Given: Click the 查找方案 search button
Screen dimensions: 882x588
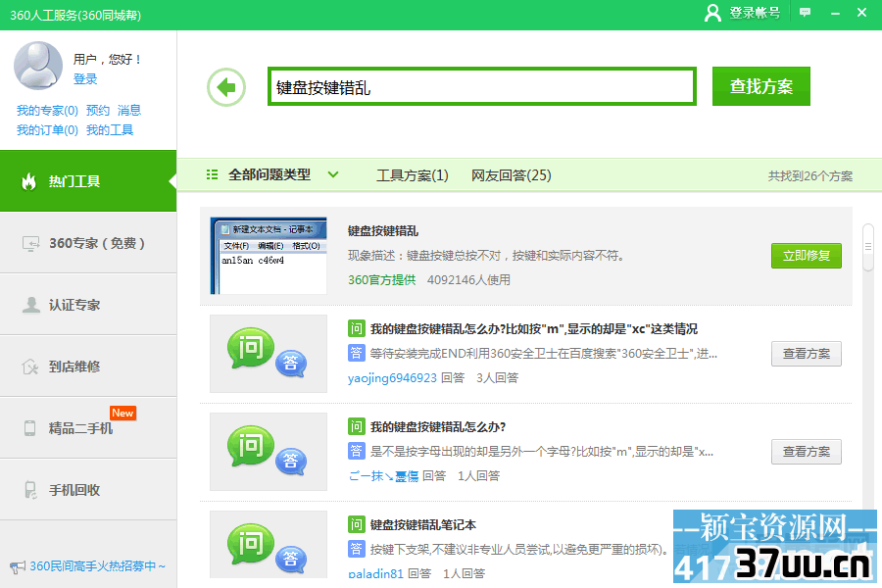Looking at the screenshot, I should (x=761, y=86).
